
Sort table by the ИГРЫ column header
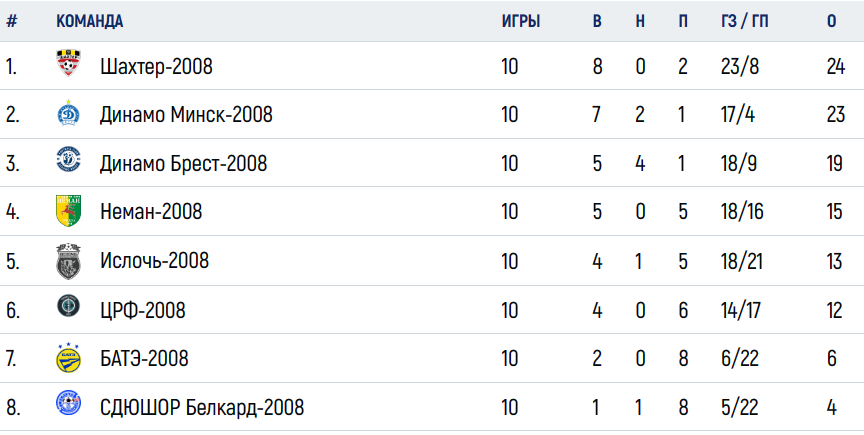[521, 21]
